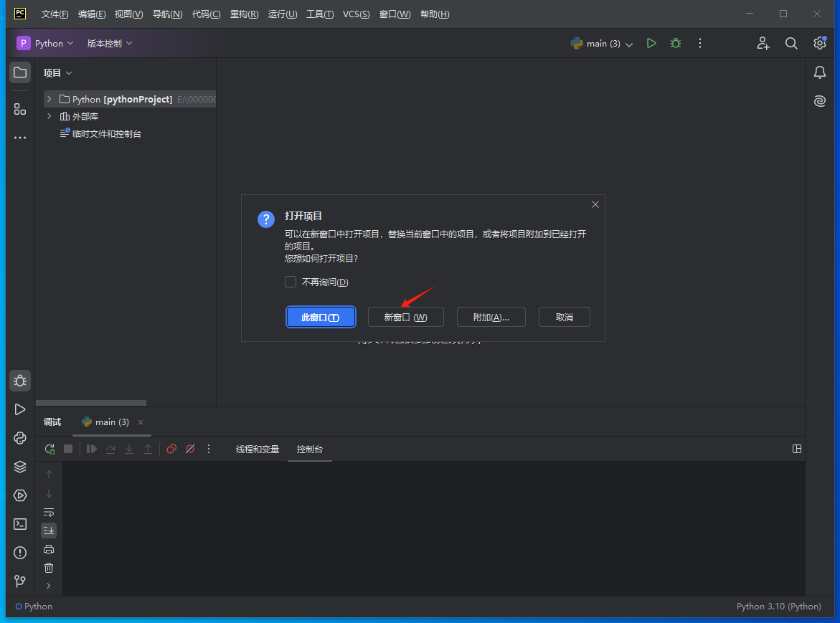Open the Python project dropdown

pos(45,43)
